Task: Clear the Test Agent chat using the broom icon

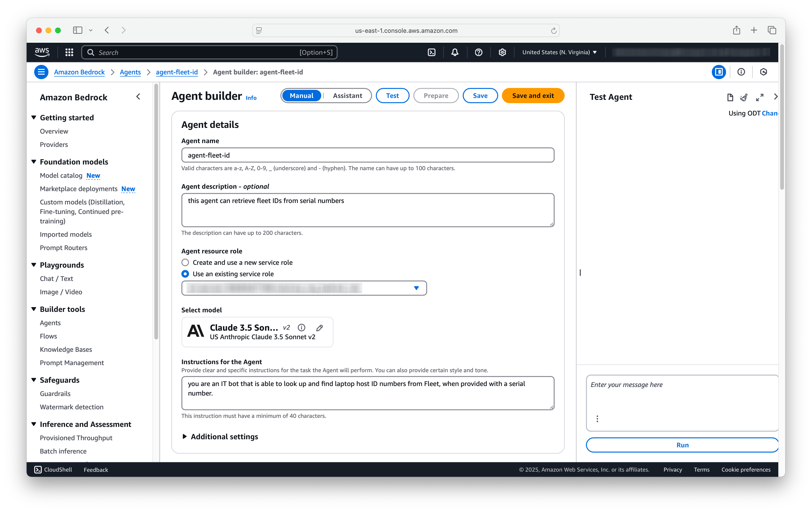Action: click(744, 97)
